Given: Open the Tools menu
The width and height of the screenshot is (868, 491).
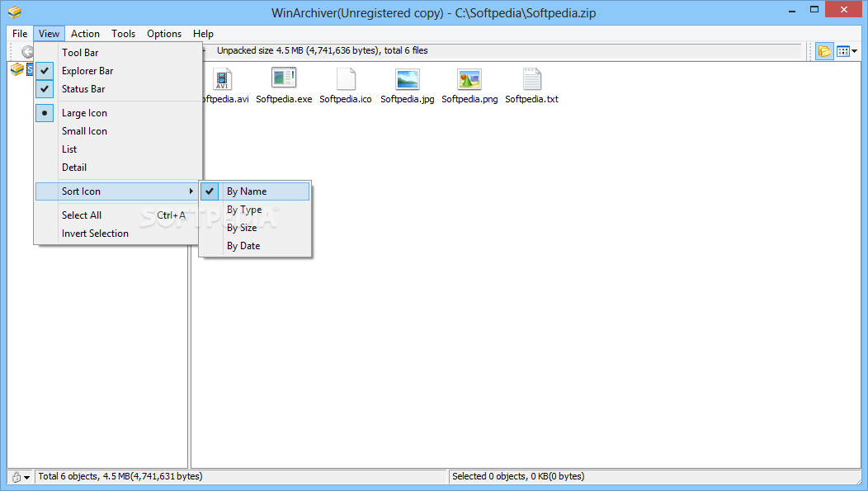Looking at the screenshot, I should [124, 34].
